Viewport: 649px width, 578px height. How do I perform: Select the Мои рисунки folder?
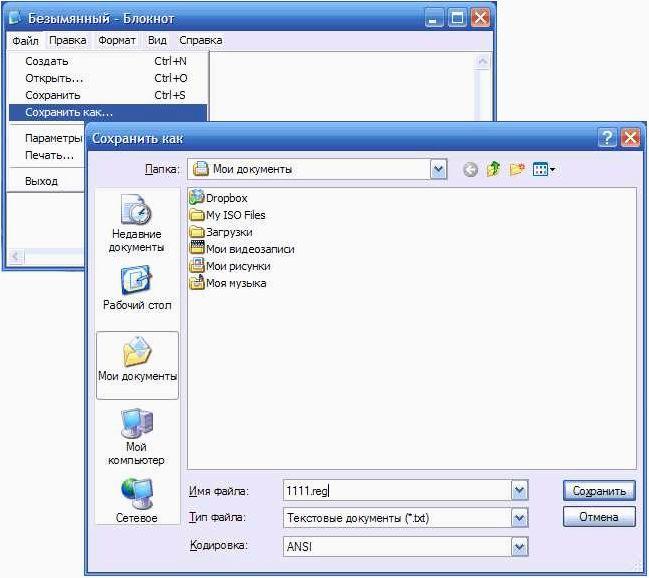(230, 266)
